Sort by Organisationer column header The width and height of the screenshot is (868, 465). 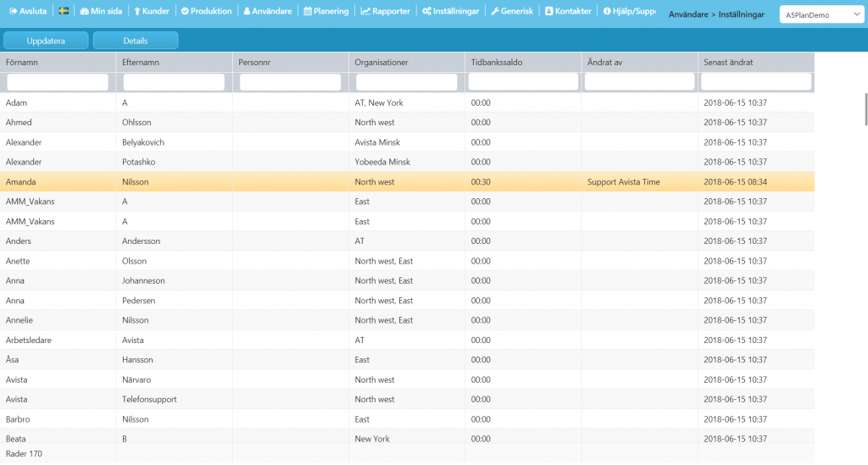(x=407, y=62)
